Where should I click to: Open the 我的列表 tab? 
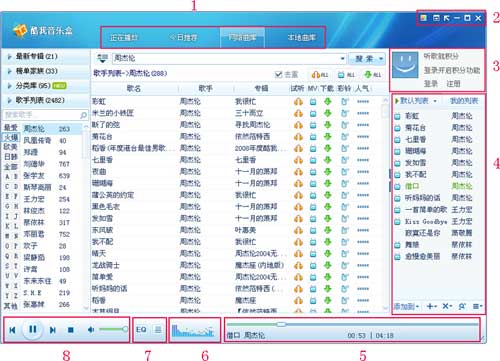(464, 101)
